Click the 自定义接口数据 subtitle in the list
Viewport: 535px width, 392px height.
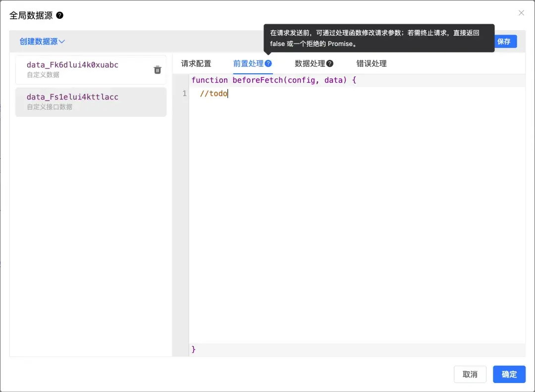(x=50, y=107)
